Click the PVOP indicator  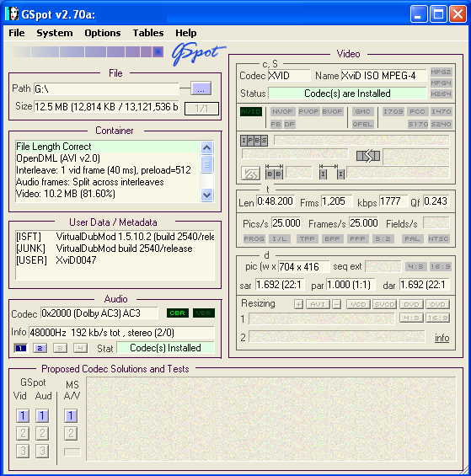point(308,111)
